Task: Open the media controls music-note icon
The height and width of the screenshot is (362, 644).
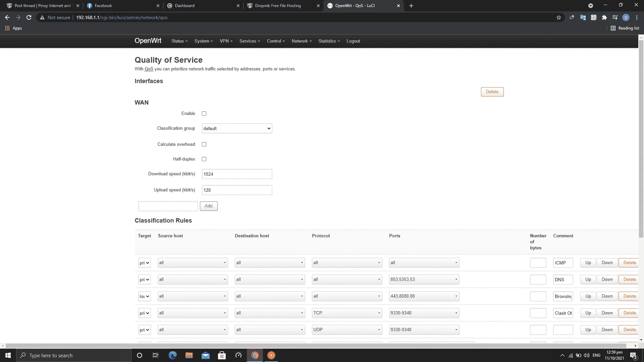Action: coord(615,17)
